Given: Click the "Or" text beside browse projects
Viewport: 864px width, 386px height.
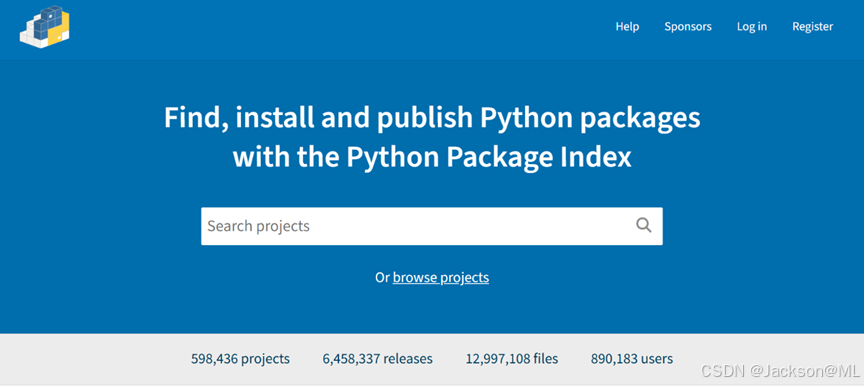Looking at the screenshot, I should pos(382,278).
